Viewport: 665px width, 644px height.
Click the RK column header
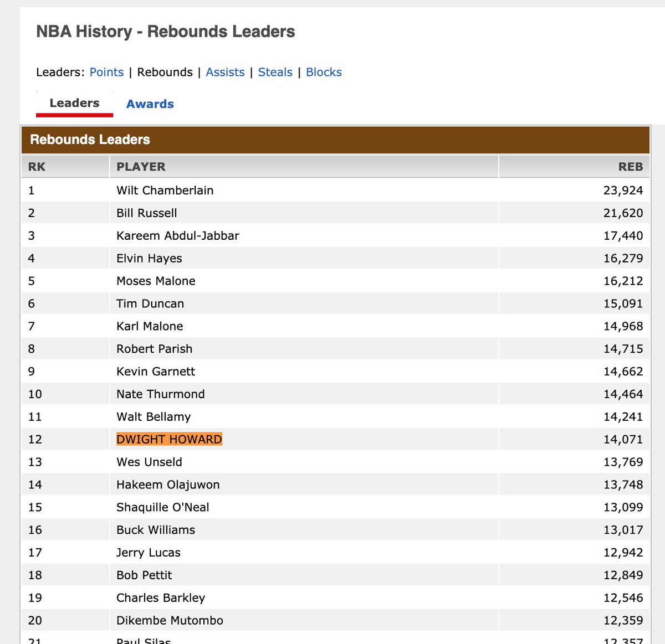37,167
